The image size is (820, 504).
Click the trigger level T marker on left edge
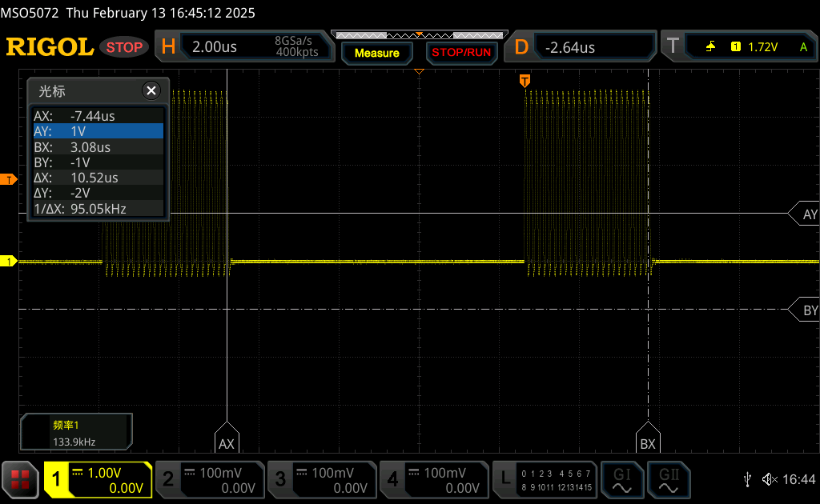(x=9, y=179)
